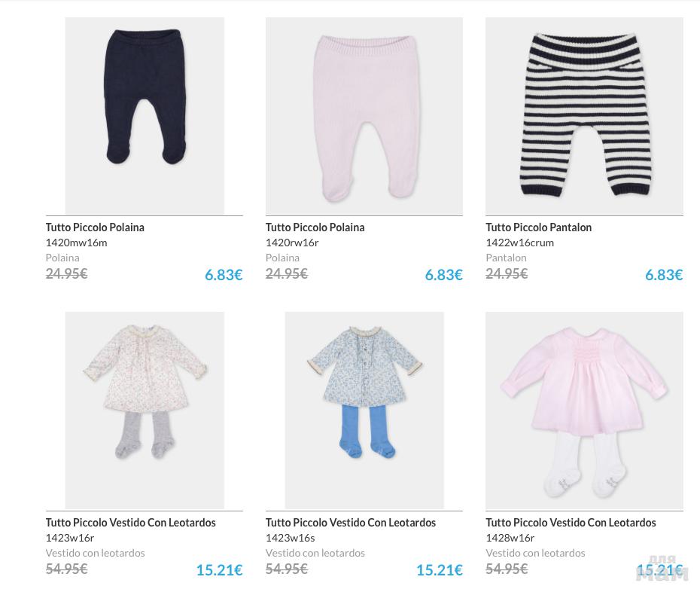Click the Vestido Con Leotardos title for 1428w16r
This screenshot has width=700, height=592.
click(x=571, y=523)
